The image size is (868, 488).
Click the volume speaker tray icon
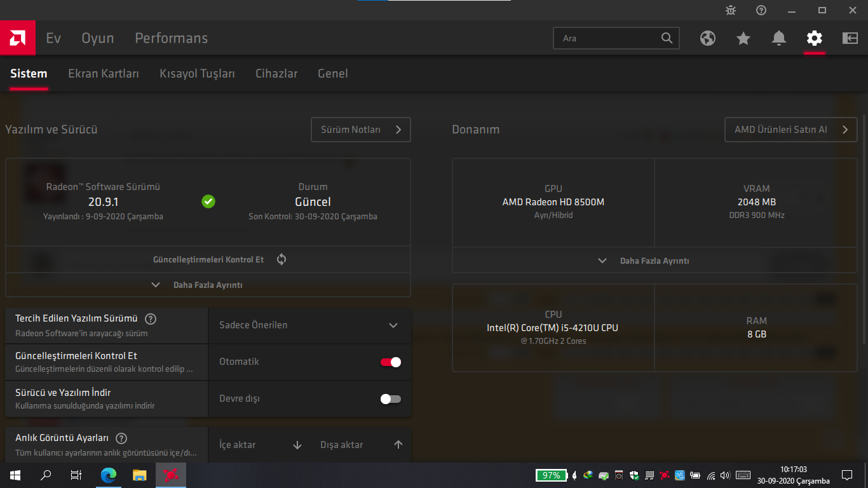[x=726, y=475]
